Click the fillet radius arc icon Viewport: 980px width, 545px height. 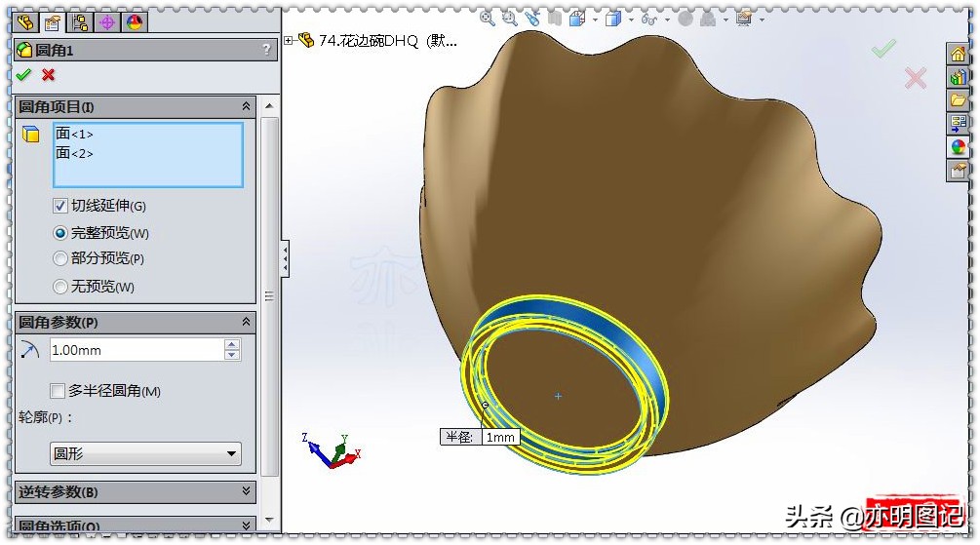point(29,350)
